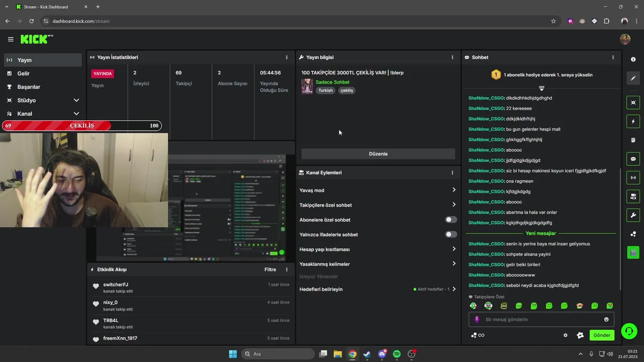
Task: Click the Bir mesaj gönderin input
Action: click(542, 319)
